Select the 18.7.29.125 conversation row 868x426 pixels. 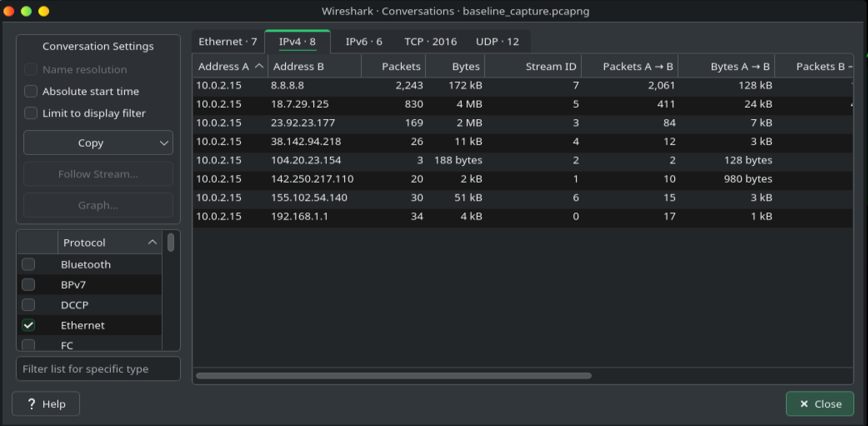tap(523, 104)
